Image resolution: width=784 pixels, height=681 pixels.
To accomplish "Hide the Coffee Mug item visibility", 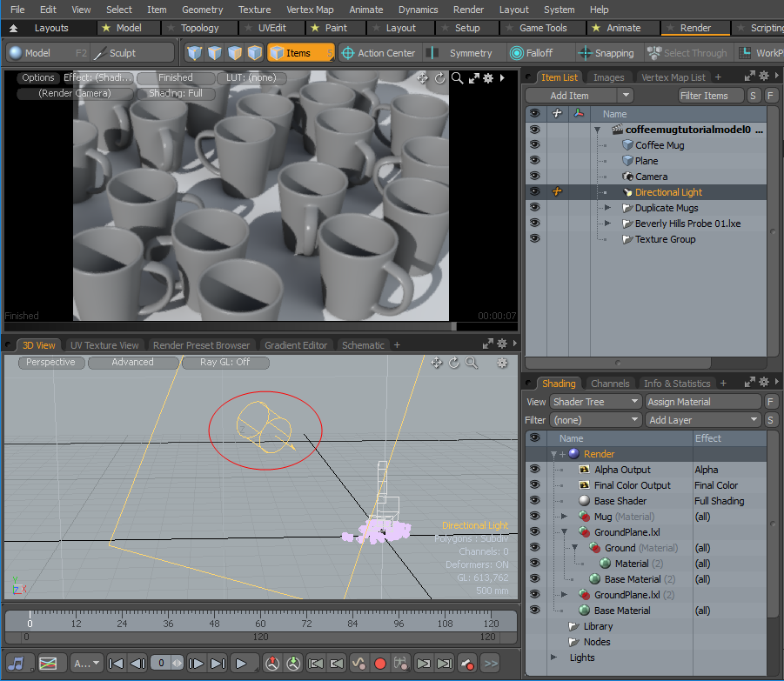I will (x=534, y=145).
